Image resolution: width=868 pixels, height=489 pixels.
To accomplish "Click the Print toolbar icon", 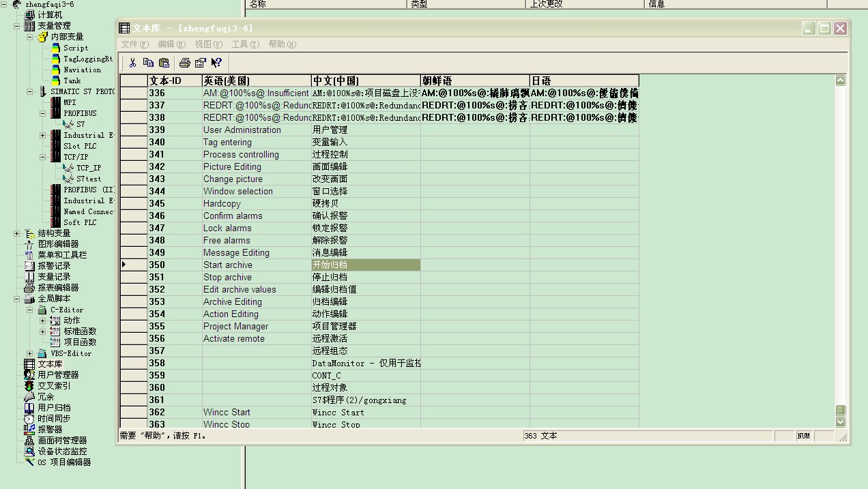I will pyautogui.click(x=185, y=63).
